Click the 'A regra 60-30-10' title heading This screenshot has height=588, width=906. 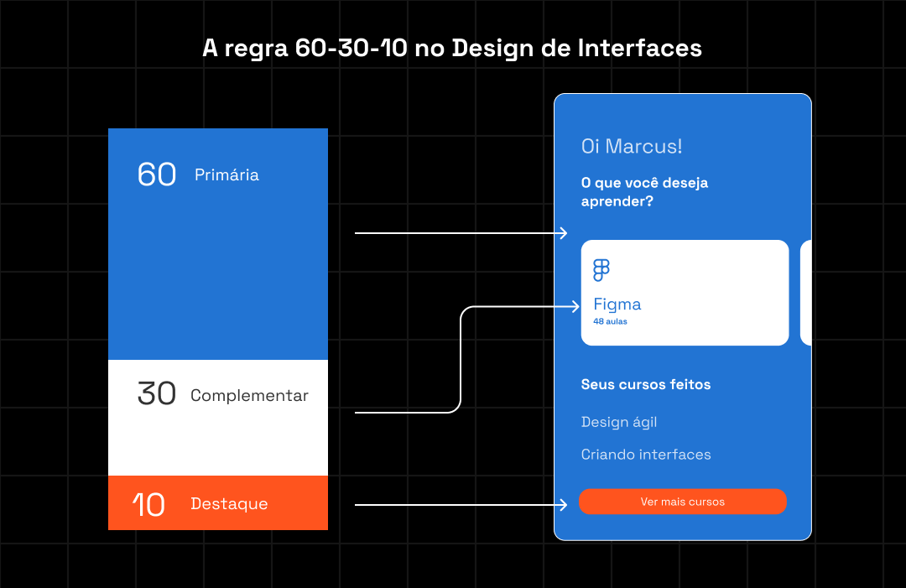pyautogui.click(x=452, y=48)
